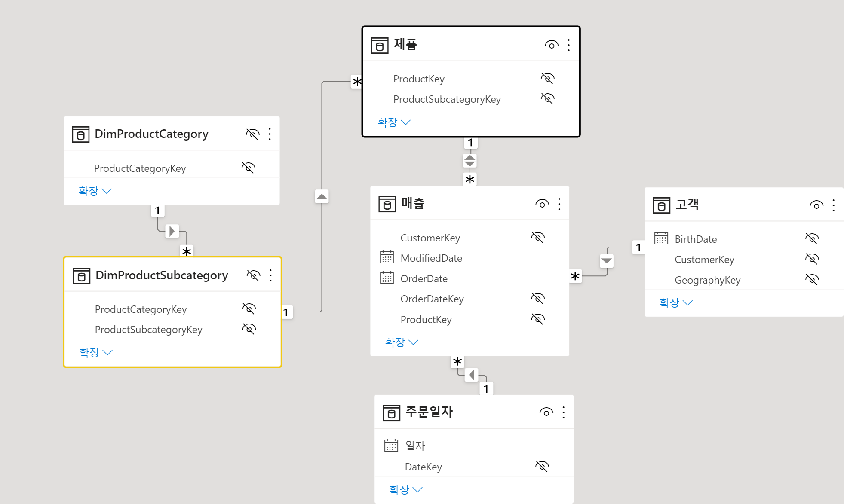Click relationship line between DimProductSubcategory and 제품
Screen dimensions: 844x504
(x=322, y=258)
